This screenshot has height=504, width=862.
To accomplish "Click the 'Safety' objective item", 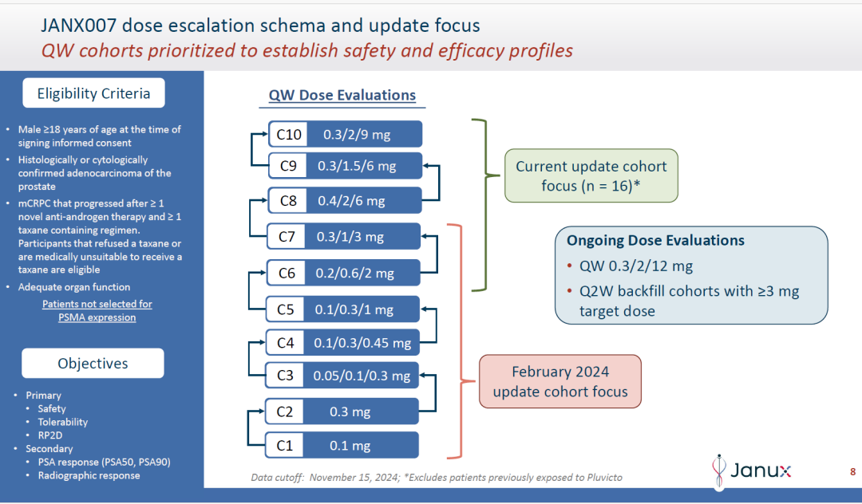I will [x=52, y=408].
